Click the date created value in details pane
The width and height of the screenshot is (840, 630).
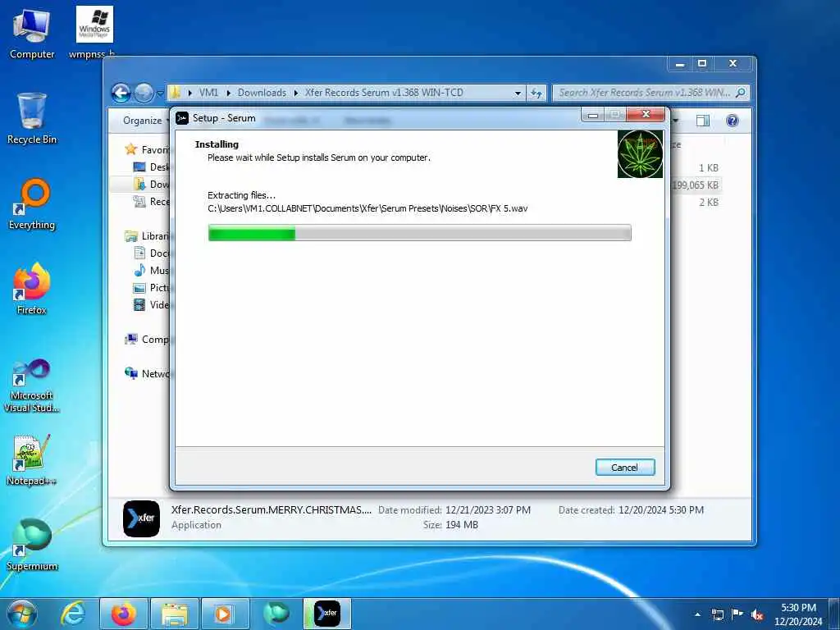[661, 510]
